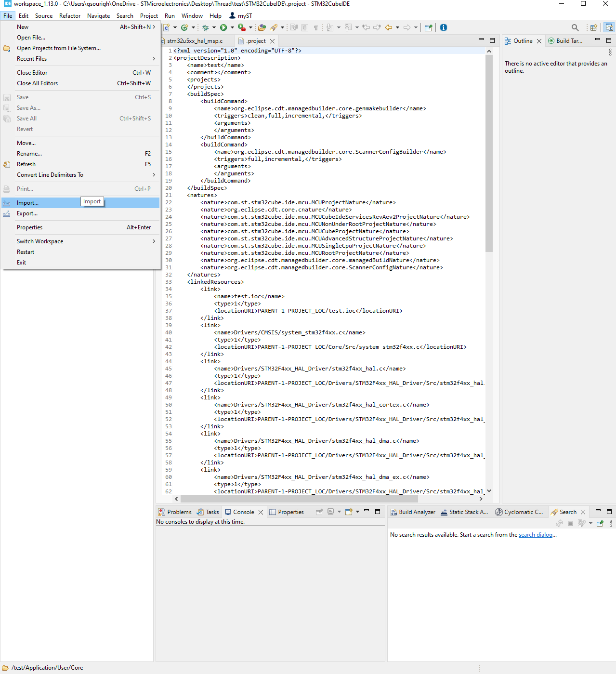Open the dropdown next to the Run button
Screen dimensions: 616x674
pyautogui.click(x=232, y=27)
